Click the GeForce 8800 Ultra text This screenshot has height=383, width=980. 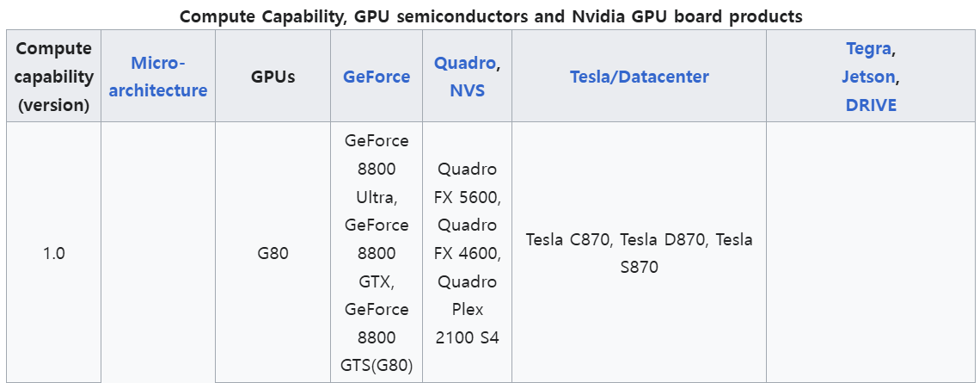click(x=377, y=169)
